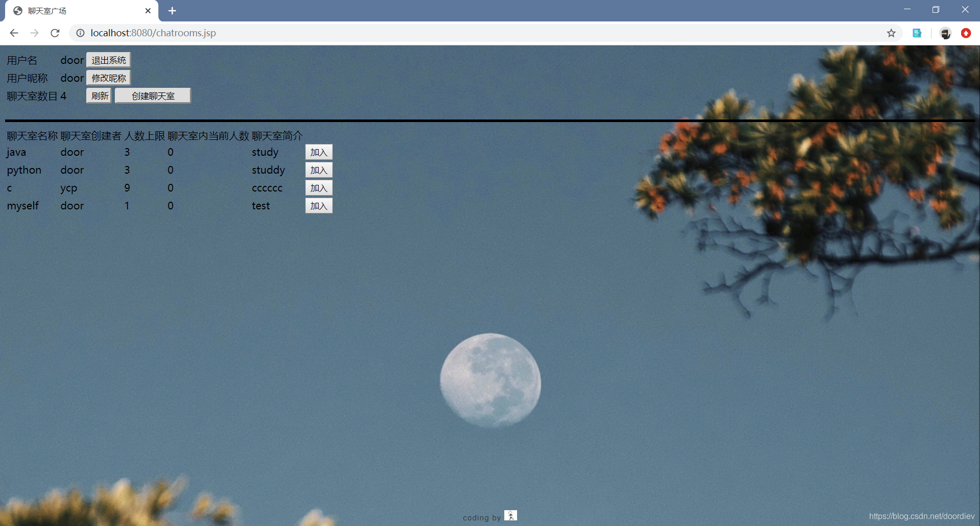Click the red browser update icon
The height and width of the screenshot is (526, 980).
pyautogui.click(x=966, y=33)
